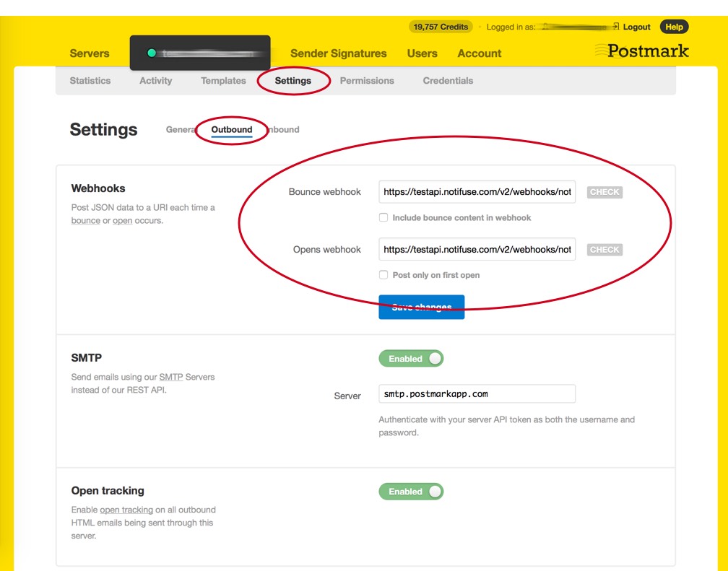Click the Bounce webhook URL field
This screenshot has width=728, height=571.
(477, 192)
